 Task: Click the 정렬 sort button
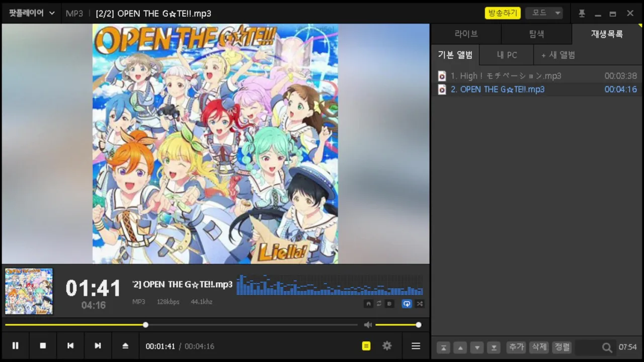click(x=562, y=347)
